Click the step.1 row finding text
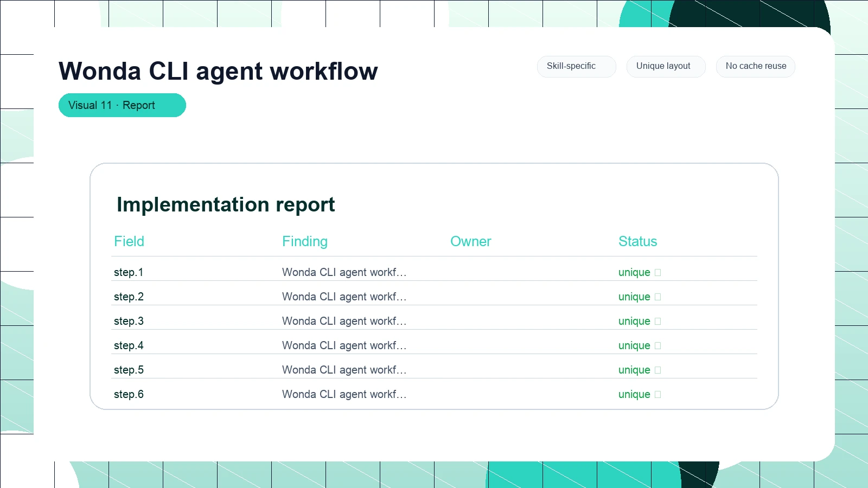Image resolution: width=868 pixels, height=488 pixels. pyautogui.click(x=344, y=272)
